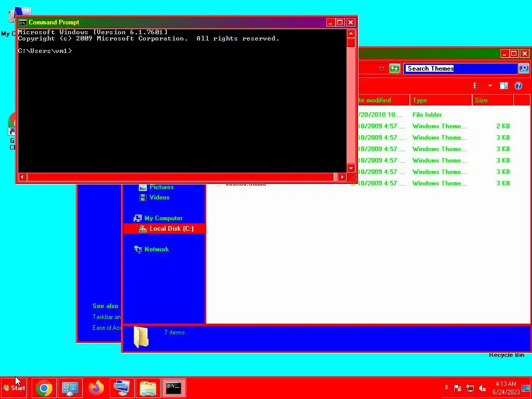This screenshot has height=399, width=532.
Task: Minimize the Command Prompt window
Action: pos(331,22)
